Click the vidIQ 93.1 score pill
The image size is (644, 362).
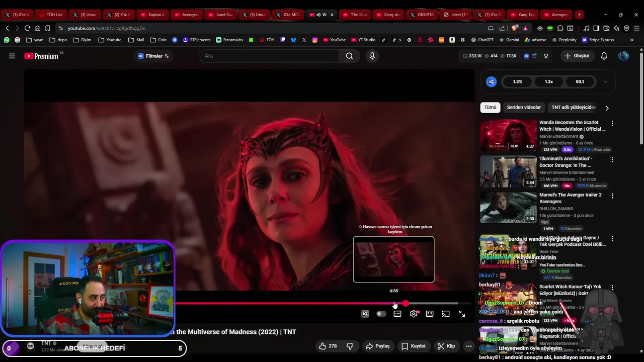(x=580, y=81)
